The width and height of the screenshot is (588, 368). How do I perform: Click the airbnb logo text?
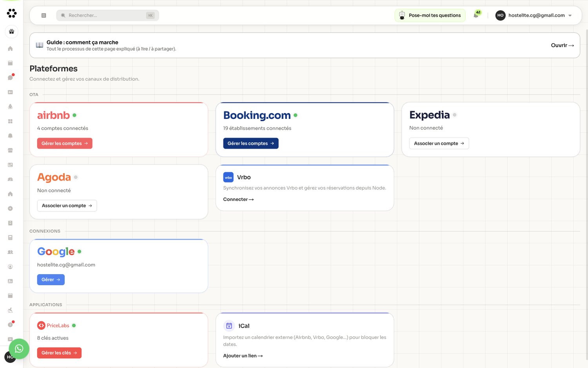click(x=53, y=115)
